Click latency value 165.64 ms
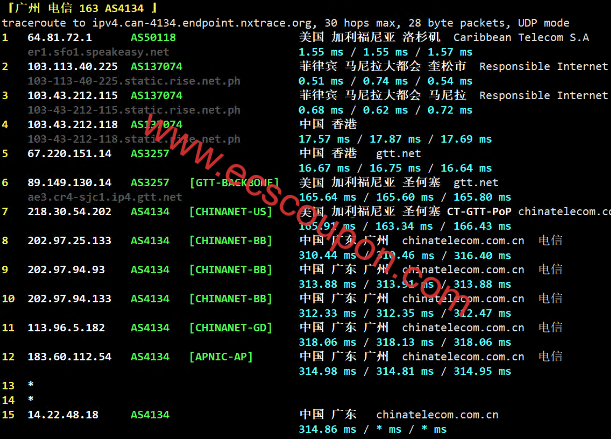 click(x=327, y=197)
